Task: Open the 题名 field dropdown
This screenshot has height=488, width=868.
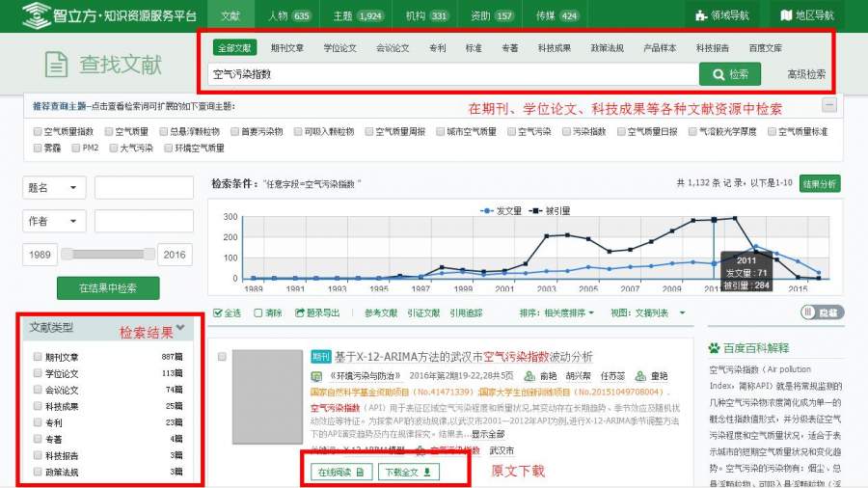Action: tap(54, 187)
